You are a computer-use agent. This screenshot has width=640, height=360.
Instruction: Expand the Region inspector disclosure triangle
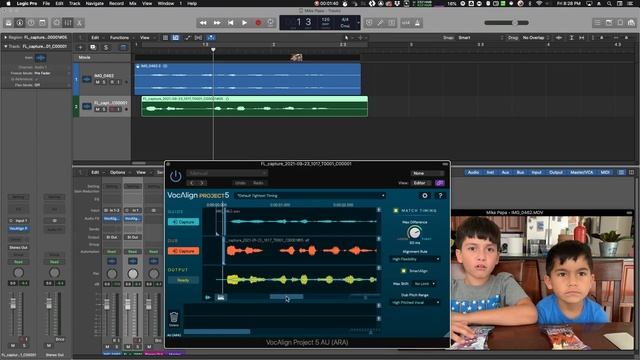(x=6, y=37)
